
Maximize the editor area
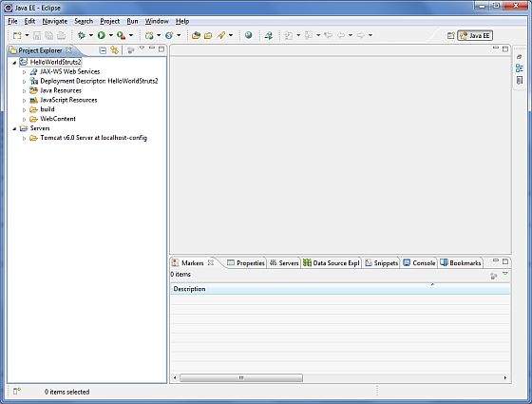coord(505,48)
